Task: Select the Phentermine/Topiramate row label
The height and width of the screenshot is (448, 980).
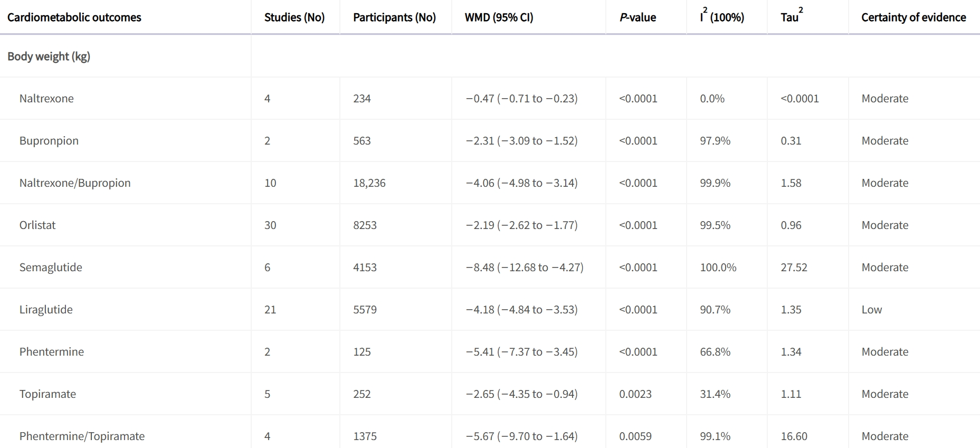Action: point(82,436)
